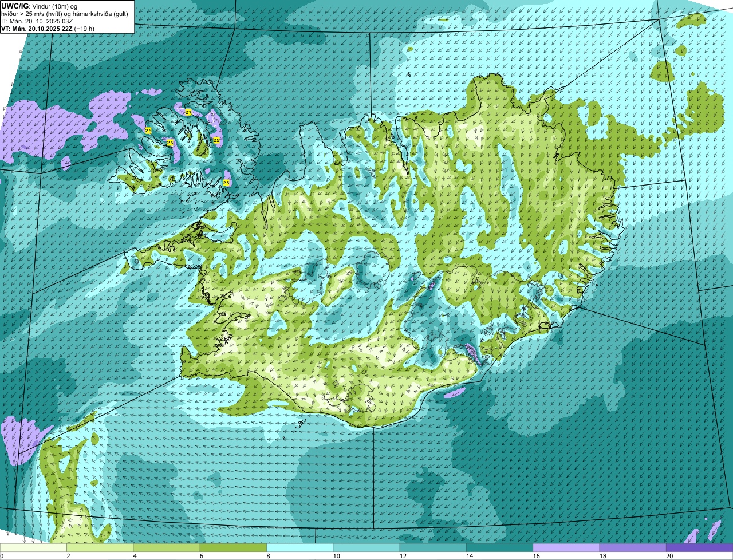Click the scale value '10'
This screenshot has height=560, width=733.
(336, 556)
